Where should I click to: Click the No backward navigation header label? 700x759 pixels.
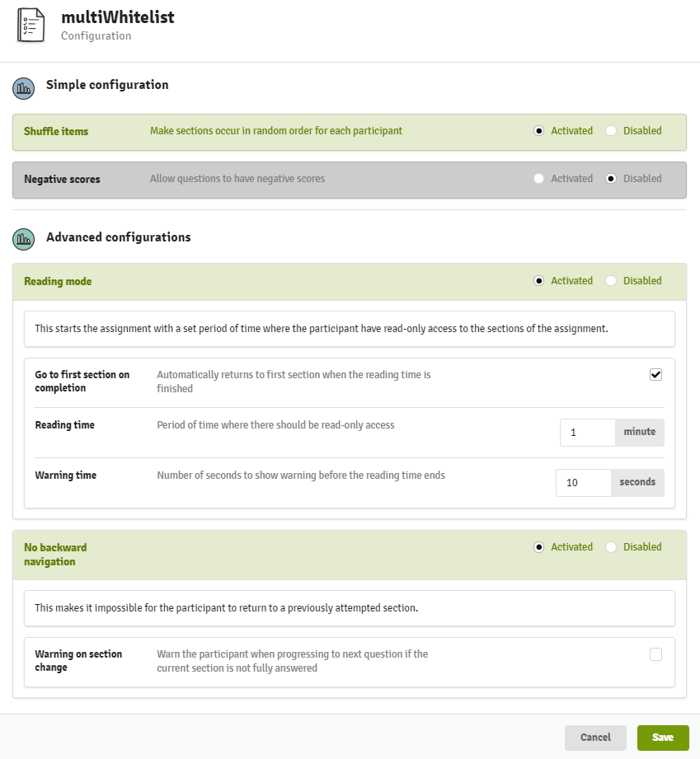55,555
